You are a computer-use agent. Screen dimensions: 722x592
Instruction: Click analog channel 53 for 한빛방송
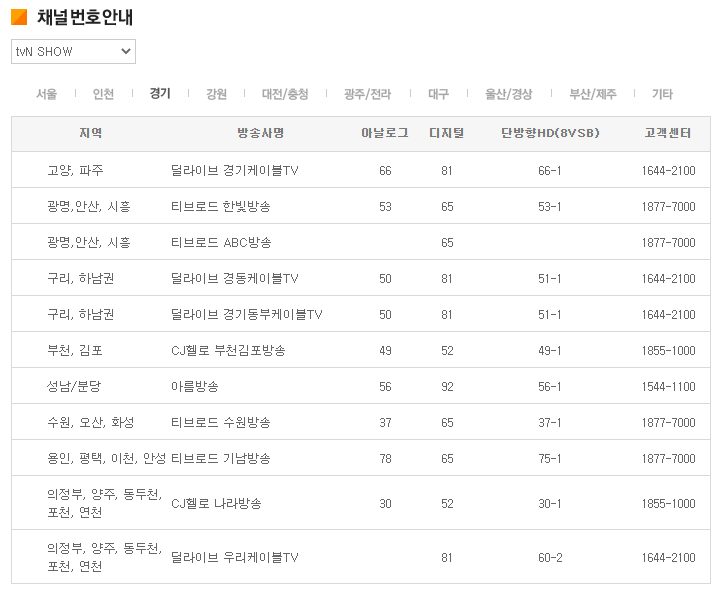[x=385, y=207]
